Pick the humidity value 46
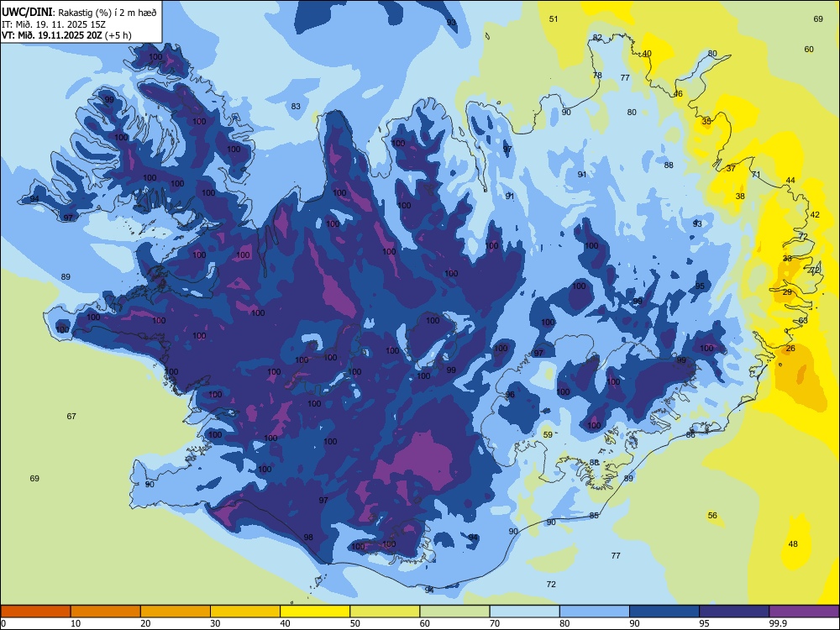The image size is (840, 630). [x=678, y=94]
